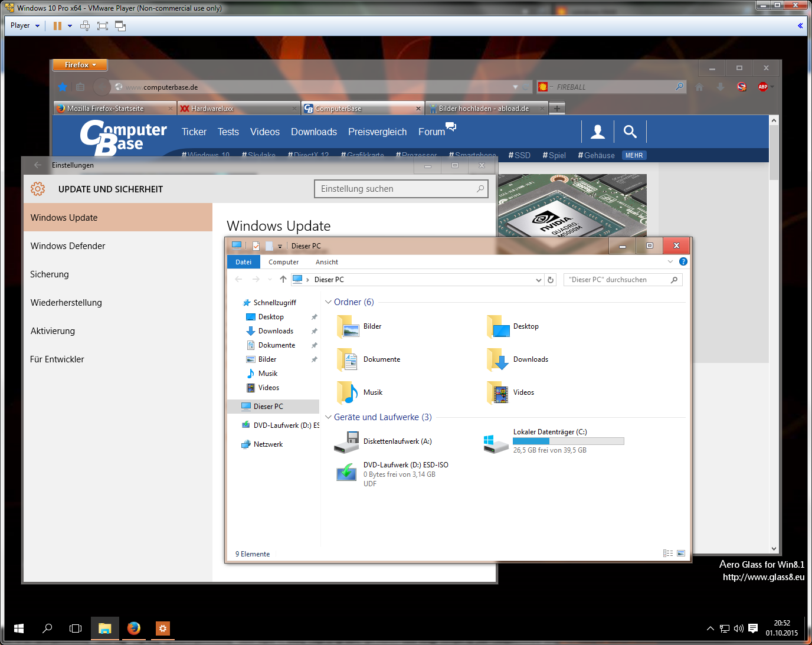Open a new Firefox tab
812x645 pixels.
point(556,109)
